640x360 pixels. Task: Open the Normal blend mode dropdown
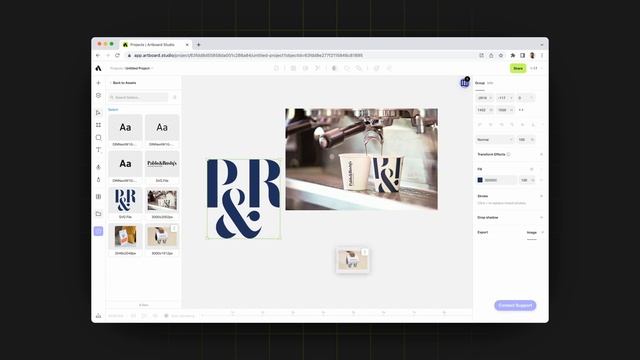[x=495, y=140]
